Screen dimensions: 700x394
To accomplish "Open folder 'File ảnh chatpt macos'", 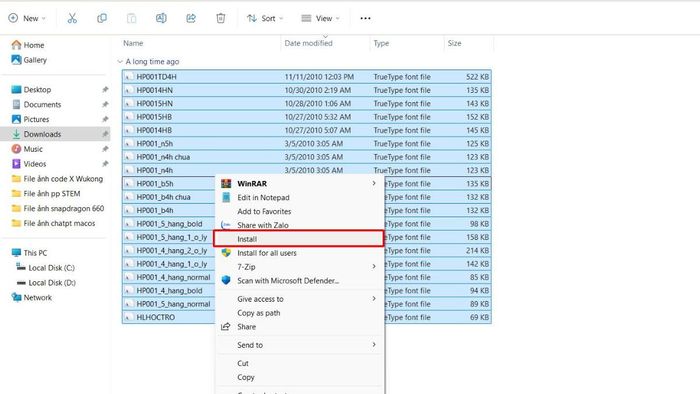I will pos(53,223).
